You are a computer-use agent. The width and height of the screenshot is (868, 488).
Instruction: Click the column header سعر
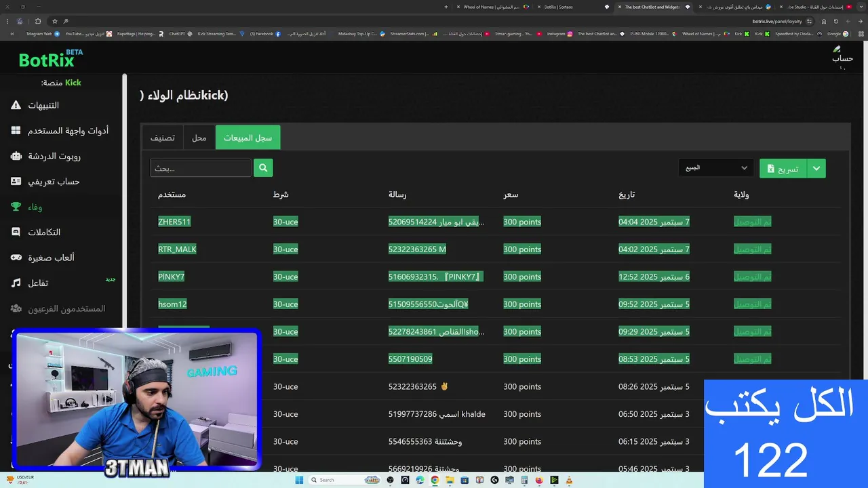click(511, 195)
